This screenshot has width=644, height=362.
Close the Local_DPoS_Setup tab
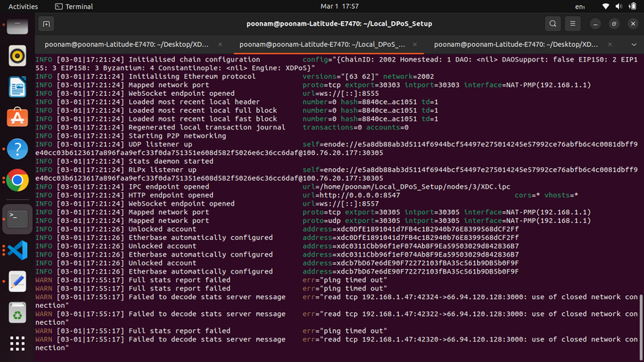[415, 45]
